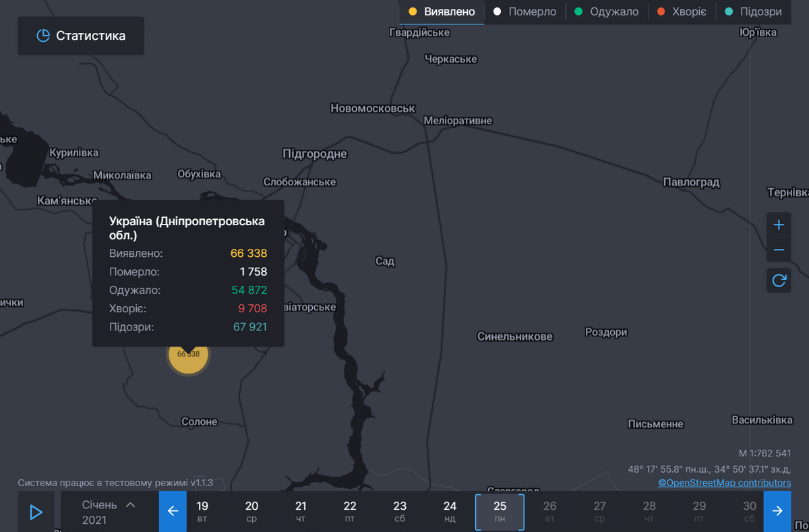Zoom in with the plus button
Viewport: 809px width, 532px height.
point(779,225)
